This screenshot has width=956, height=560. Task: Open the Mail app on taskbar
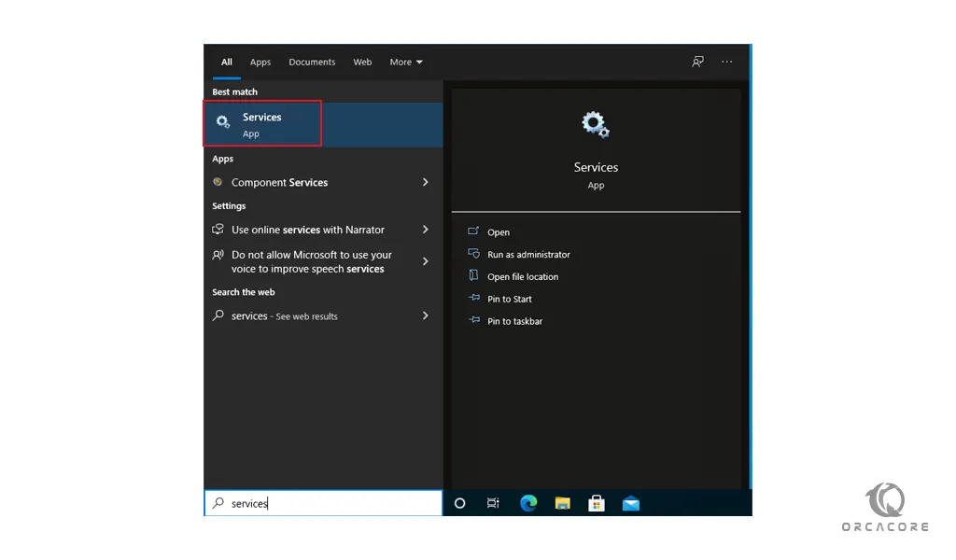click(631, 503)
